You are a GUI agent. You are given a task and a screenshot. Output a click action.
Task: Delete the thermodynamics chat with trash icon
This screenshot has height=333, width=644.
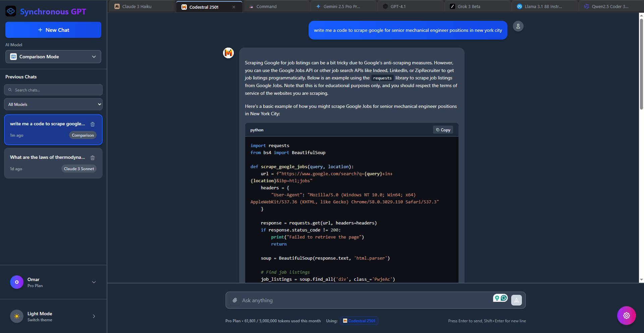93,158
